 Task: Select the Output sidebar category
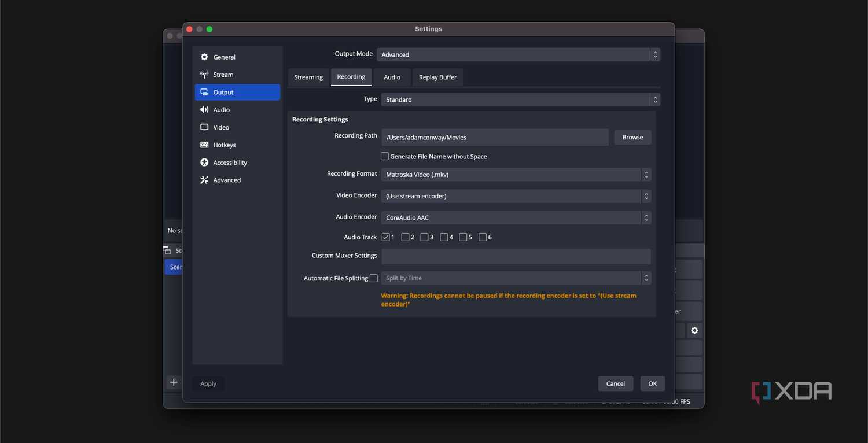[237, 93]
